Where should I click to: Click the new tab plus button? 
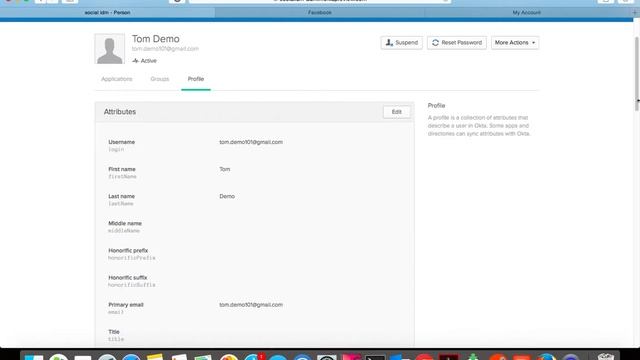click(x=635, y=13)
